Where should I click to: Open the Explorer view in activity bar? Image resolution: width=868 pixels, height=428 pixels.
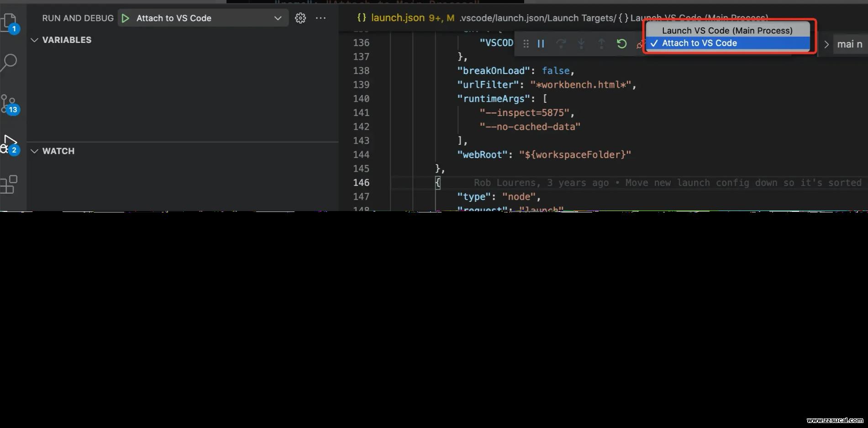tap(9, 22)
